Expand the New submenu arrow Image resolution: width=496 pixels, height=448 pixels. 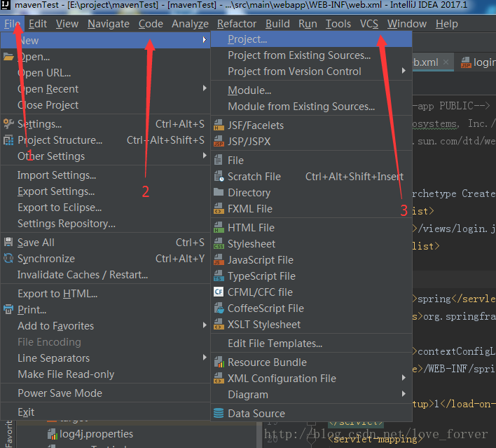[x=205, y=40]
